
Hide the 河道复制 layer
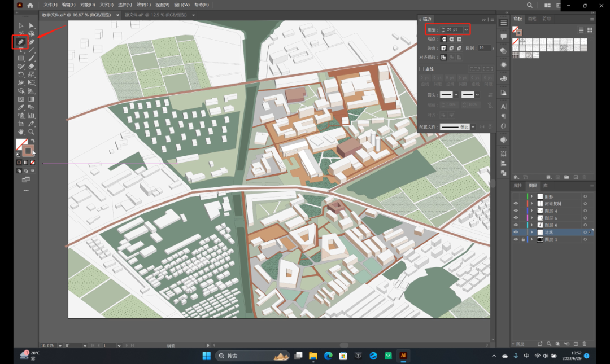pyautogui.click(x=516, y=203)
